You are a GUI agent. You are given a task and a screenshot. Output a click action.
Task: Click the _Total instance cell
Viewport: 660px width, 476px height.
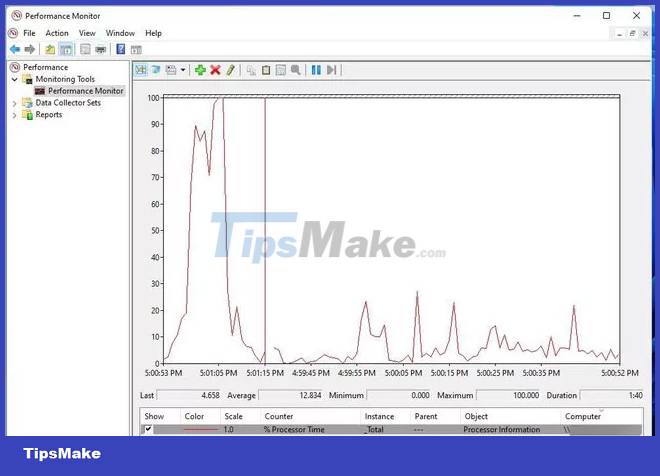[374, 430]
